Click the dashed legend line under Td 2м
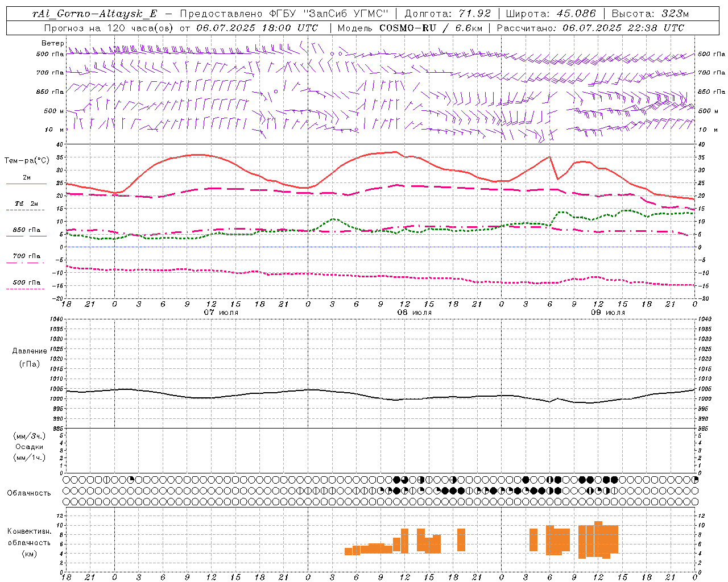728x582 pixels. [x=26, y=210]
